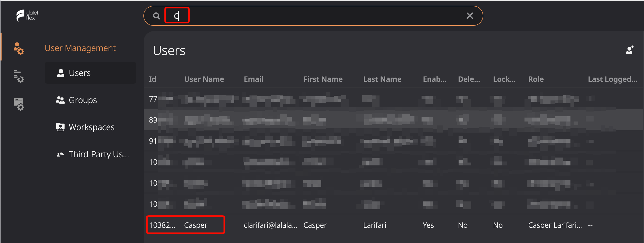This screenshot has width=644, height=243.
Task: Click the Workspaces icon in navigation
Action: [x=60, y=127]
